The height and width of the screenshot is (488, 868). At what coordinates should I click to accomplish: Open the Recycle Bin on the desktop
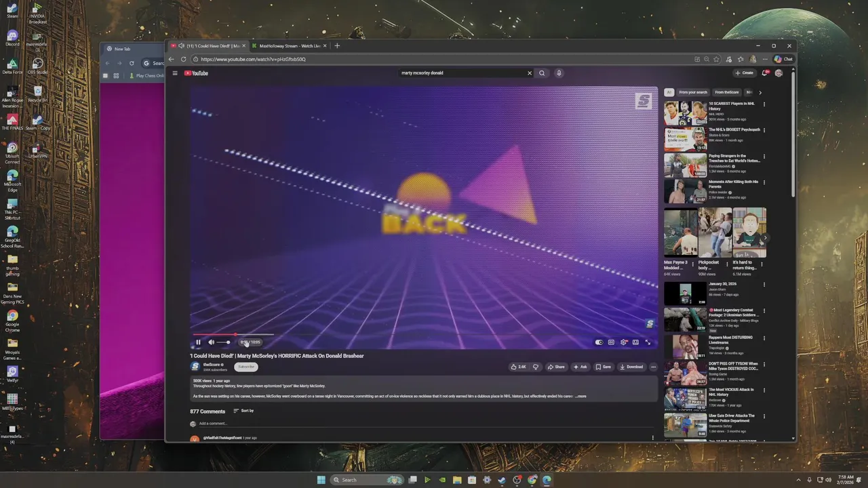(x=38, y=94)
